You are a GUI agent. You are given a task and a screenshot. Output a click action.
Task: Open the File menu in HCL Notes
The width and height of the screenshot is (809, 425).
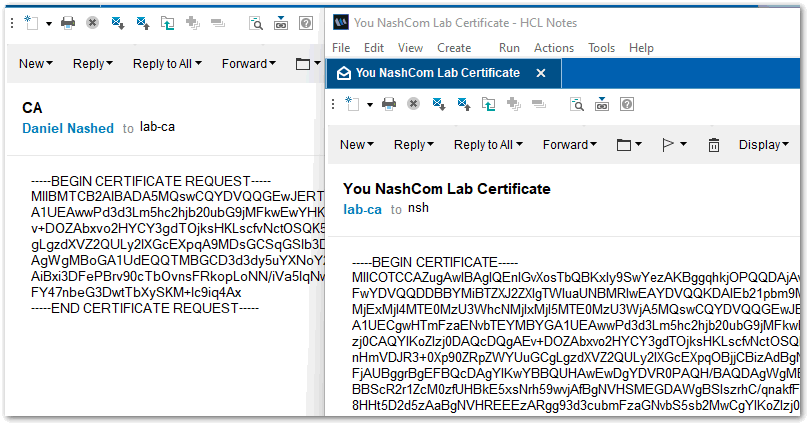click(341, 47)
